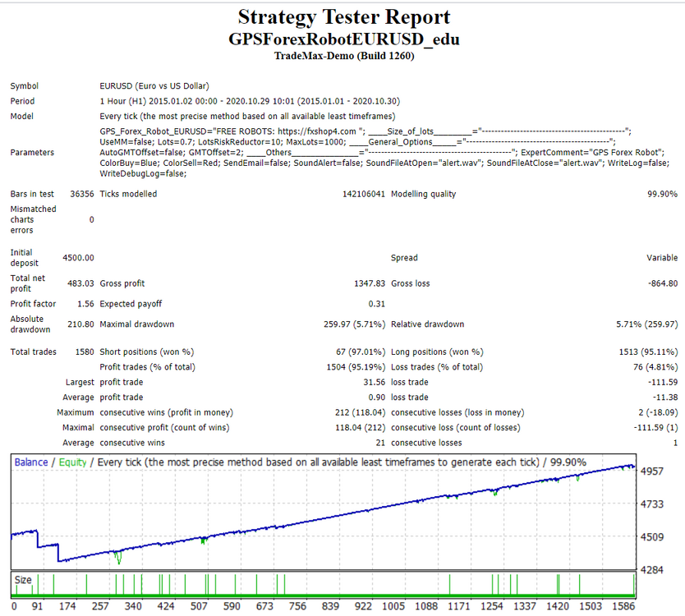Click 'TradeMax-Demo (Build 1260)' text
This screenshot has width=685, height=616.
click(344, 56)
